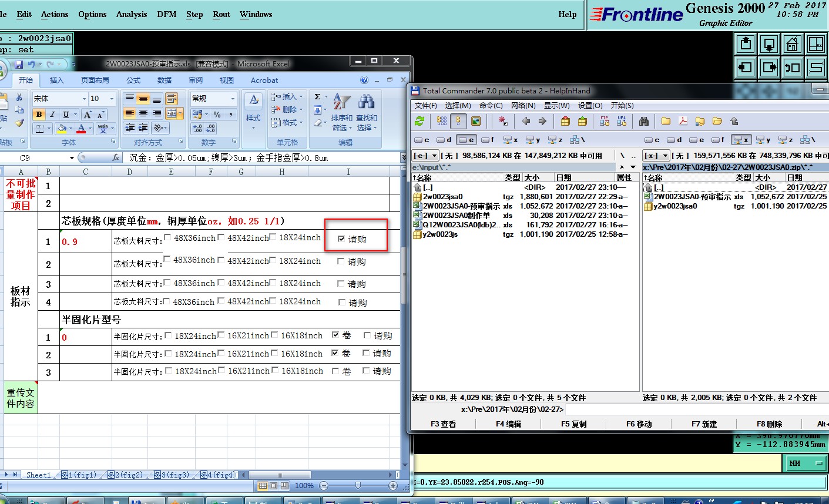This screenshot has width=829, height=504.
Task: Check 48X36inch box in 芯板 row 1
Action: click(168, 237)
